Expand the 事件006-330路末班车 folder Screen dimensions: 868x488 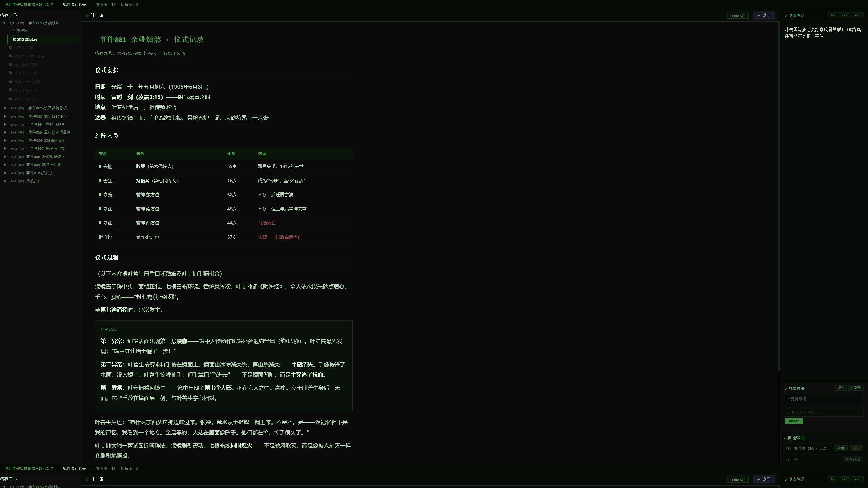(5, 140)
